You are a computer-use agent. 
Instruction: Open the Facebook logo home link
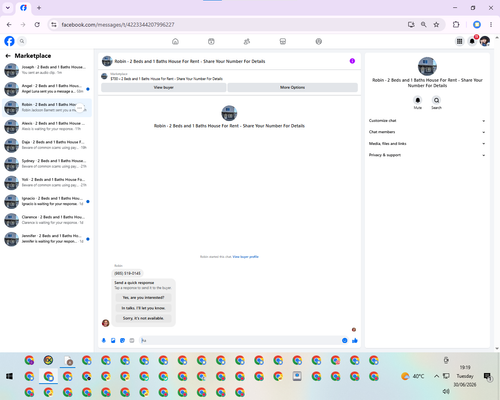click(x=9, y=41)
